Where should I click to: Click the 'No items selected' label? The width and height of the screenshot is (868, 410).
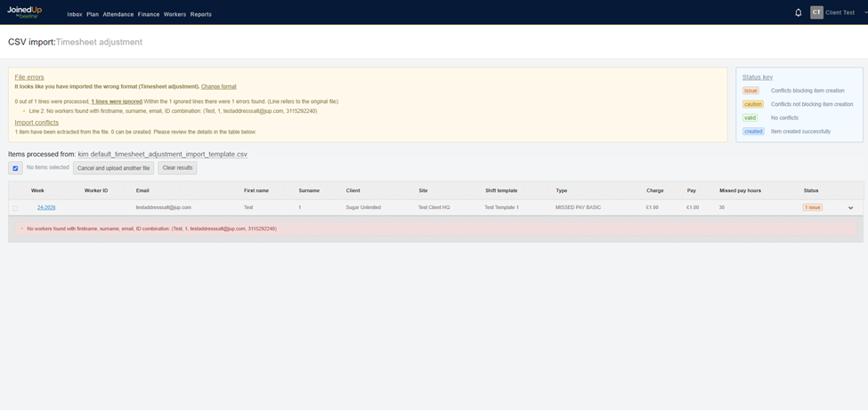[x=47, y=167]
